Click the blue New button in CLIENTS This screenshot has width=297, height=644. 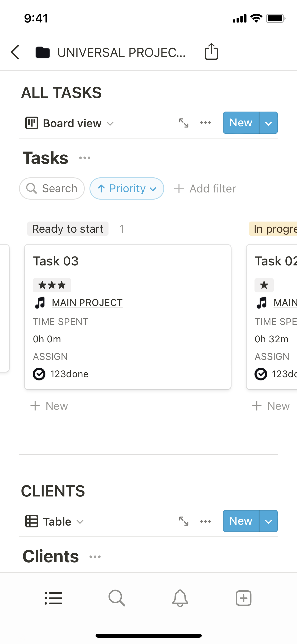[241, 521]
